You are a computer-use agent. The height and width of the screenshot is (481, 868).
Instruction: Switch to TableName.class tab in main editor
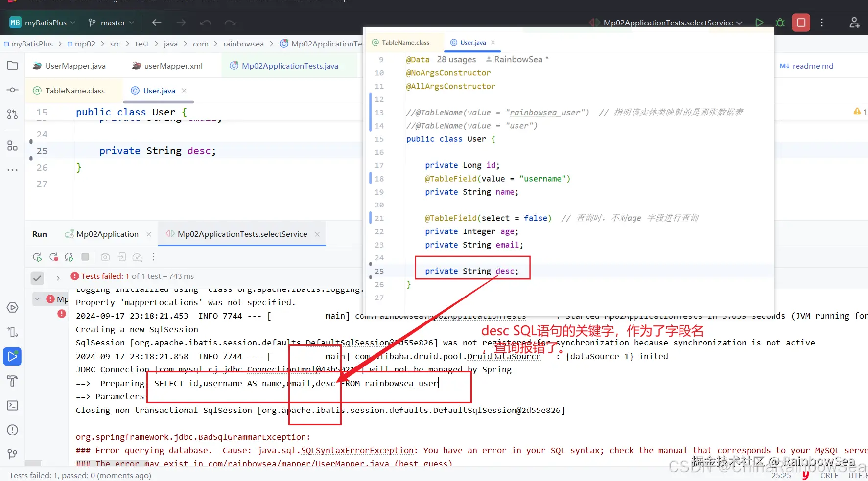coord(69,91)
